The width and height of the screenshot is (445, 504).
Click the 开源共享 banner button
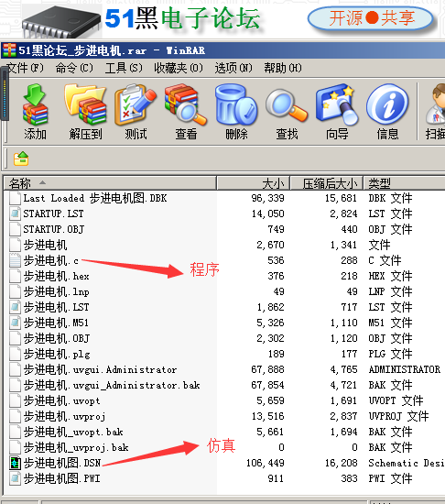(x=371, y=18)
